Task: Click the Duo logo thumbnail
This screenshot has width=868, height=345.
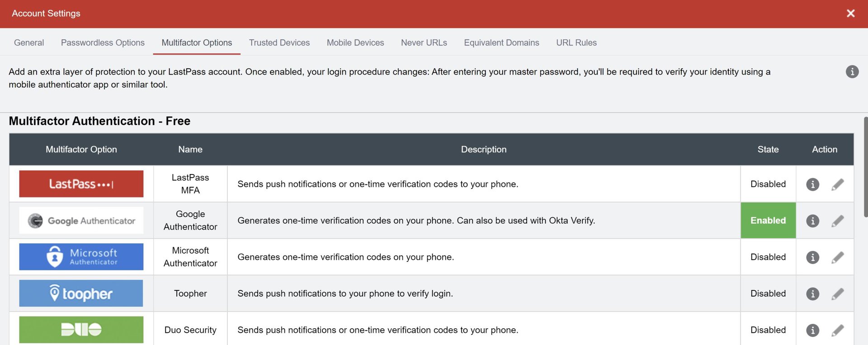Action: [81, 330]
